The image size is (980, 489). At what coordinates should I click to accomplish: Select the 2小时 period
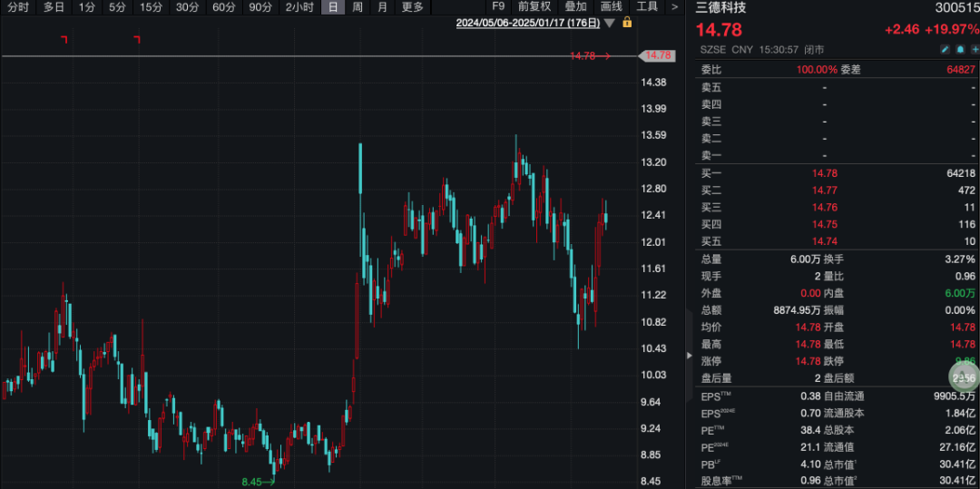pyautogui.click(x=299, y=7)
